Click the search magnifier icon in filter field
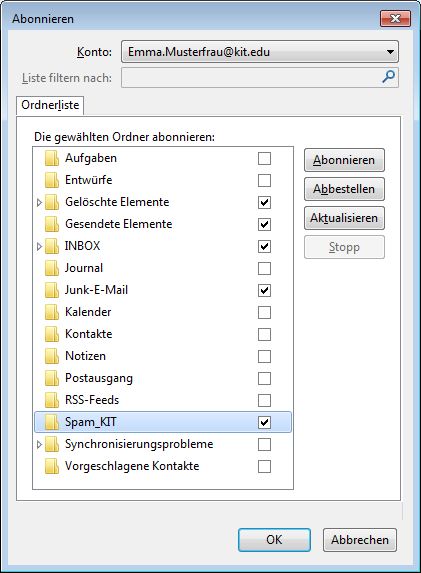The image size is (421, 573). pyautogui.click(x=388, y=77)
